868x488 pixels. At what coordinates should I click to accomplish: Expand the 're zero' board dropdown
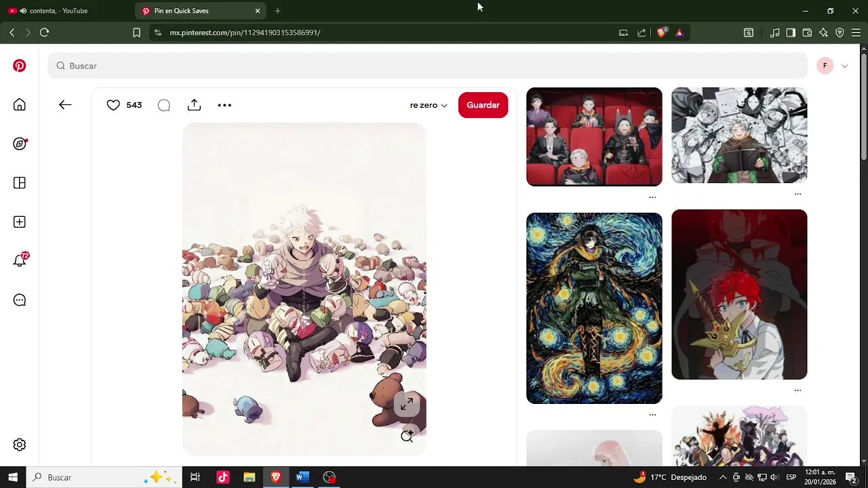pos(429,105)
